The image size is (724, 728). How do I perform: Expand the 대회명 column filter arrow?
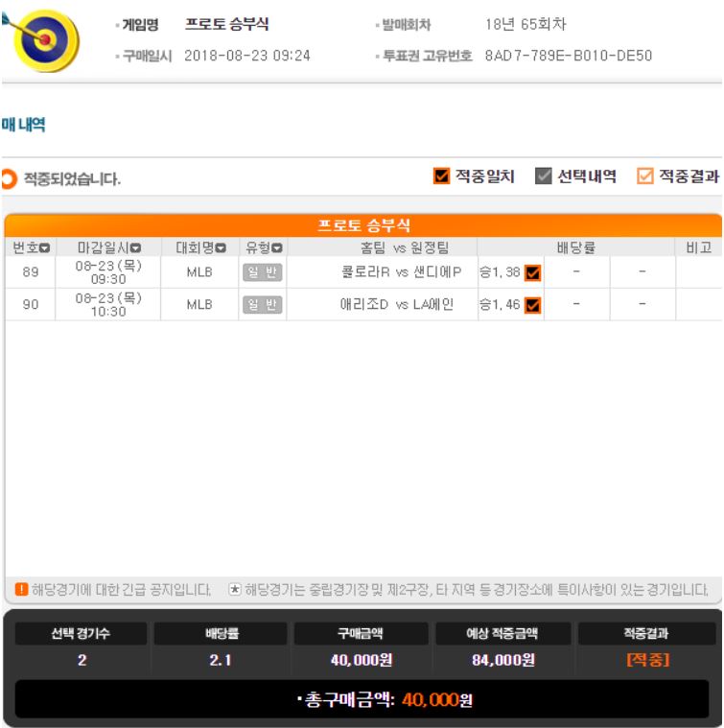tap(221, 248)
